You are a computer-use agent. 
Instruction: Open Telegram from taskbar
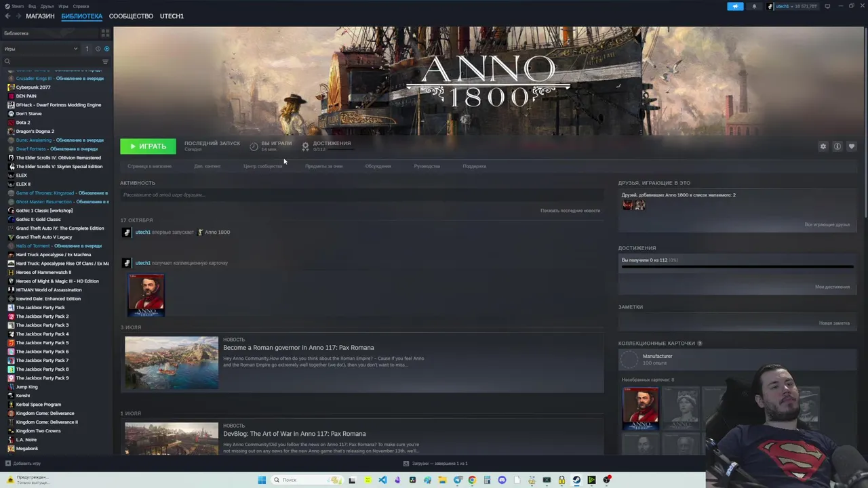coord(458,480)
